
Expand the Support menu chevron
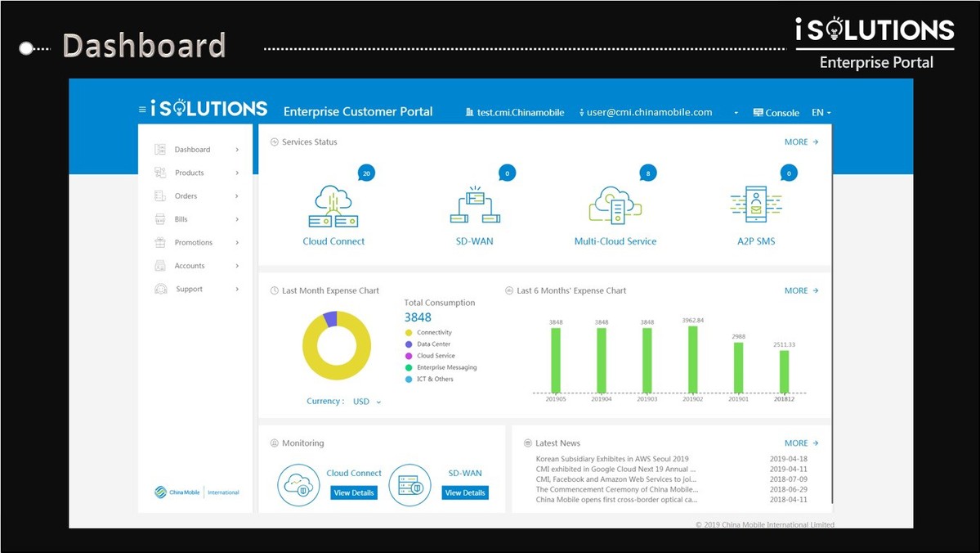point(238,289)
